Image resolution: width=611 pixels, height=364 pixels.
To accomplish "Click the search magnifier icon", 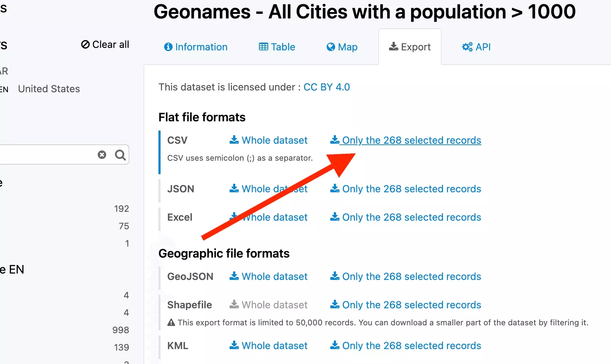I will click(120, 155).
